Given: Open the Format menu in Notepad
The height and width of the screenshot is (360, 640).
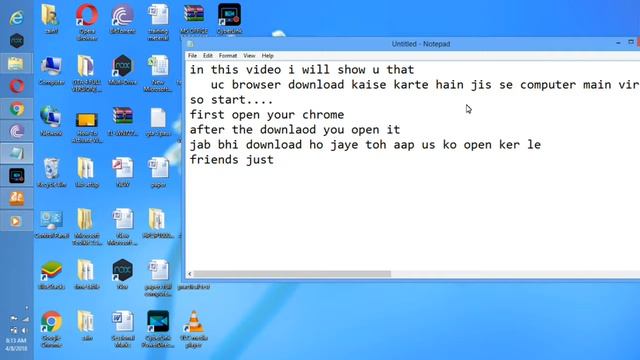Looking at the screenshot, I should tap(228, 56).
